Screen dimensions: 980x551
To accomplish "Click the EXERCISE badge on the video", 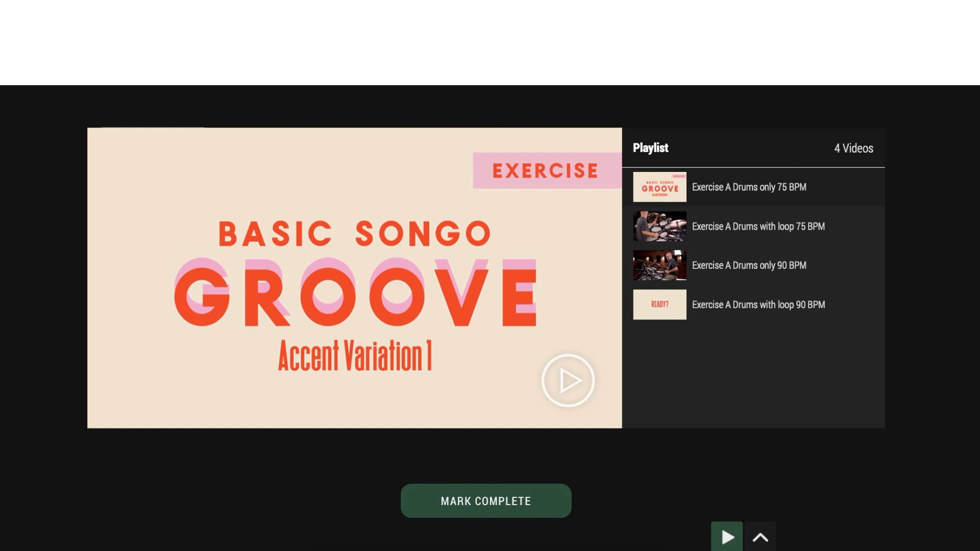I will [545, 170].
